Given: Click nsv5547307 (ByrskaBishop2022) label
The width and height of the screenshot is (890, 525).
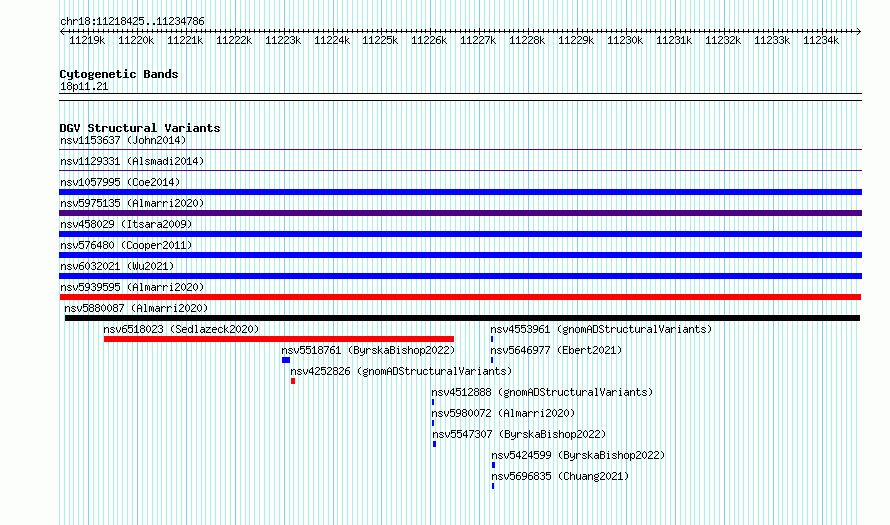Looking at the screenshot, I should [519, 434].
